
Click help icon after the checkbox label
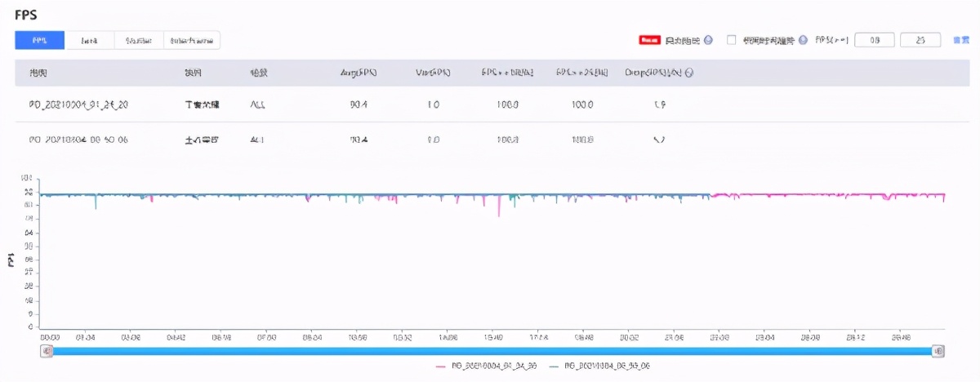coord(803,40)
